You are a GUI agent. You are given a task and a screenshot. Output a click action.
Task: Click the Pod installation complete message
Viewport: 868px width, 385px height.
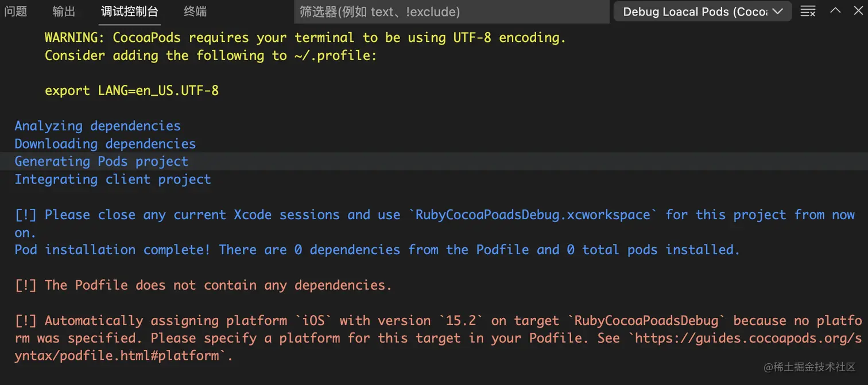coord(377,250)
